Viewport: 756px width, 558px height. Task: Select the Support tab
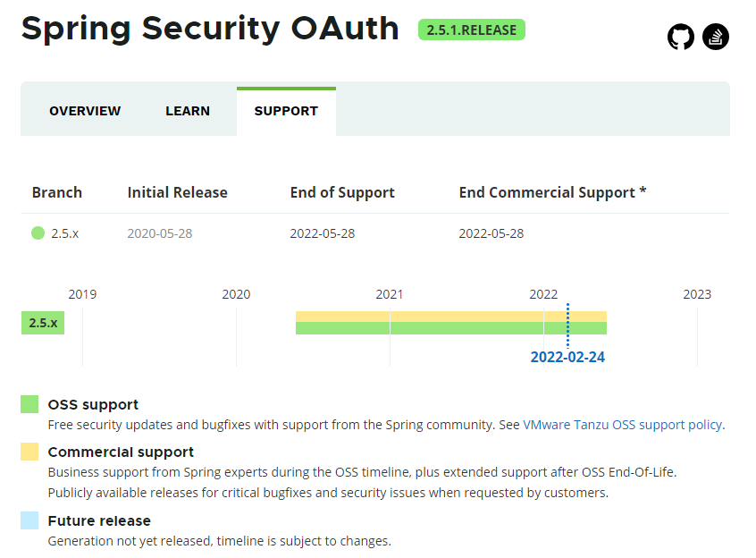click(286, 112)
